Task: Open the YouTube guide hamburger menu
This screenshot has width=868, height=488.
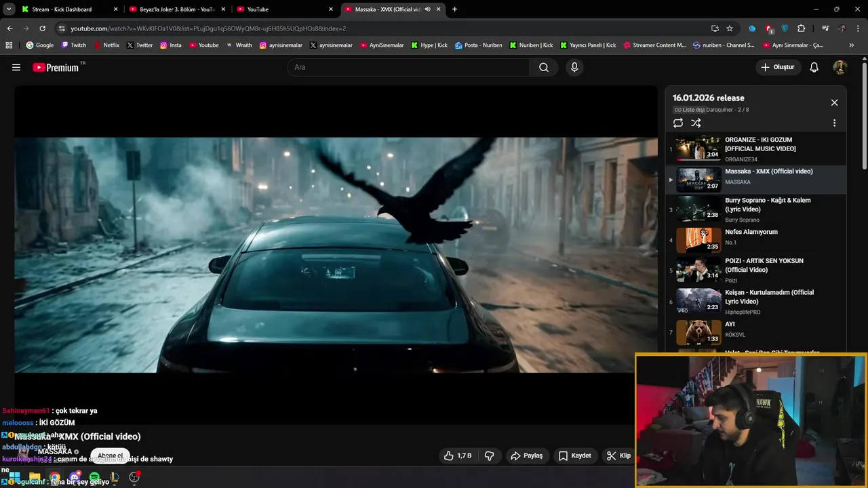Action: point(16,67)
